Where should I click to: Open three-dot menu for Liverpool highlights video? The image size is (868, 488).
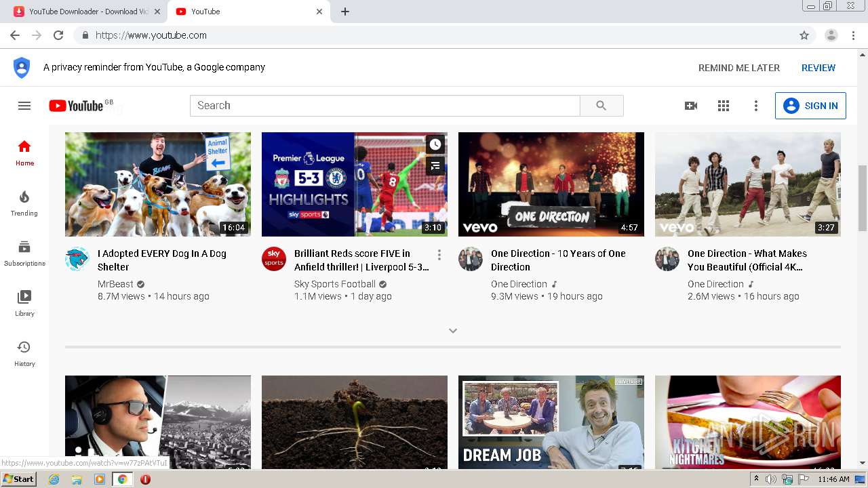pos(439,255)
